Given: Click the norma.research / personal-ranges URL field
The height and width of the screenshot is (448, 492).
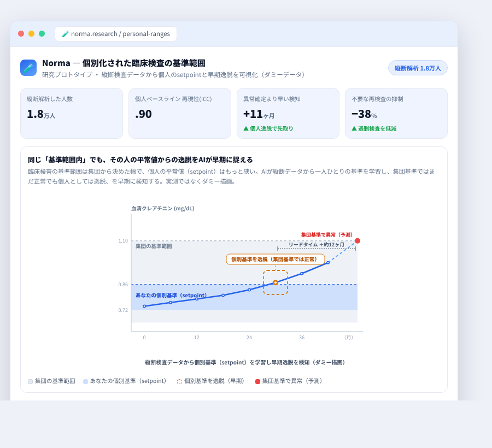Looking at the screenshot, I should tap(116, 34).
